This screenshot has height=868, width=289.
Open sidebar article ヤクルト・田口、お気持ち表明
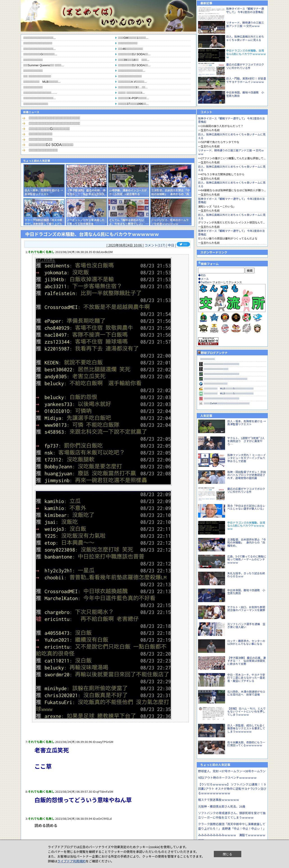(x=246, y=608)
